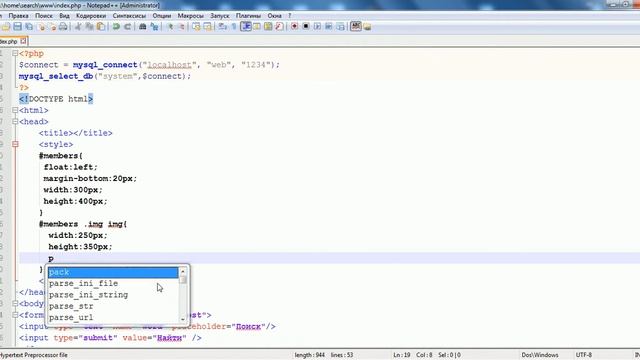The width and height of the screenshot is (640, 360).
Task: Close the index.php tab with its X
Action: click(23, 41)
